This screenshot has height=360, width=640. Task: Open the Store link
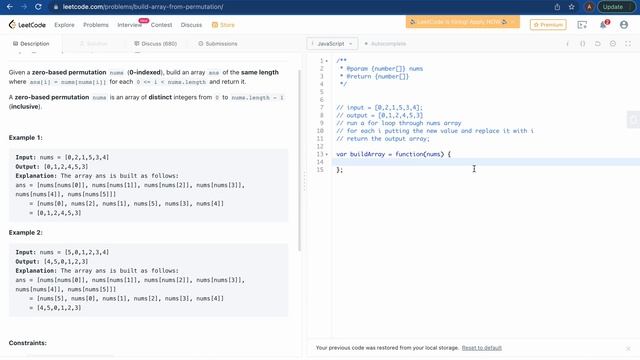223,25
